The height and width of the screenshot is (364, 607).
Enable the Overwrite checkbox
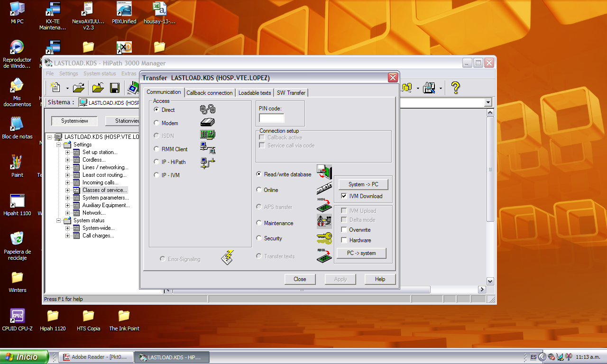point(344,229)
